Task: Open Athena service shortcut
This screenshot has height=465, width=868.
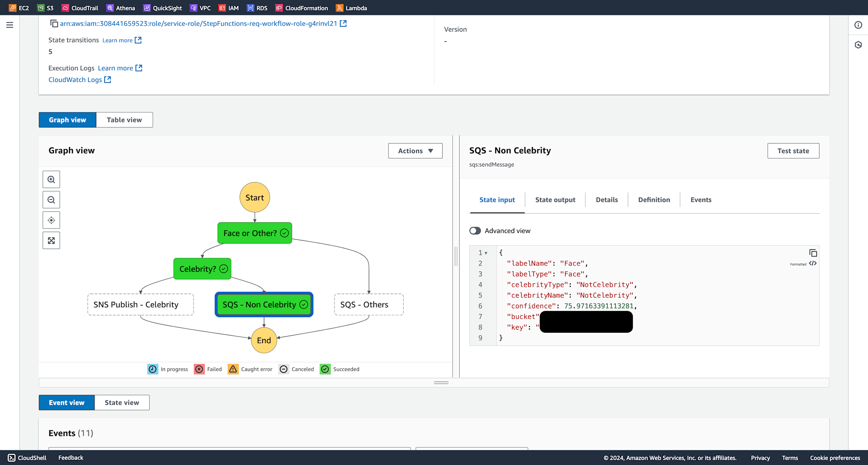Action: (x=121, y=8)
